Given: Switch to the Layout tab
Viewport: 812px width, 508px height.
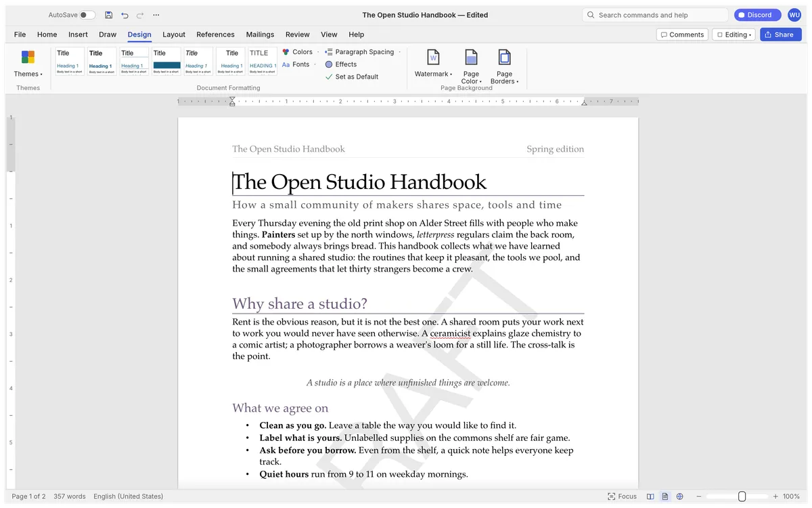Looking at the screenshot, I should point(174,35).
